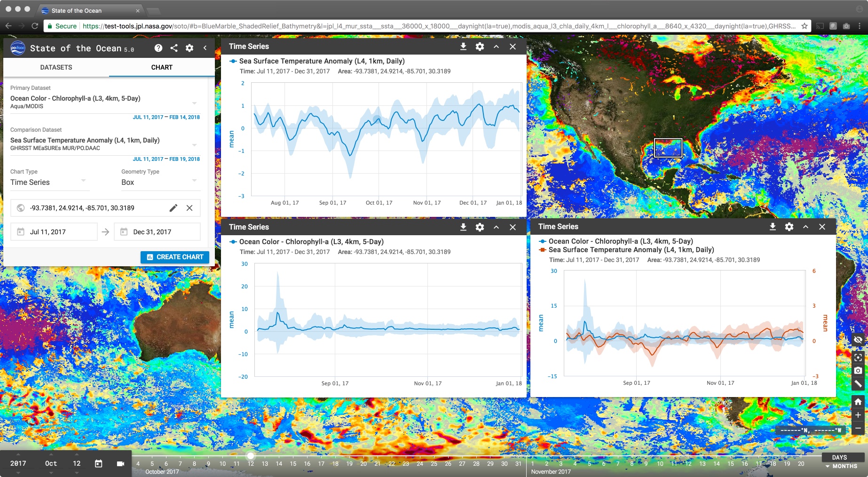The image size is (868, 477).
Task: Click the Dec 31, 2017 end date field
Action: click(158, 232)
